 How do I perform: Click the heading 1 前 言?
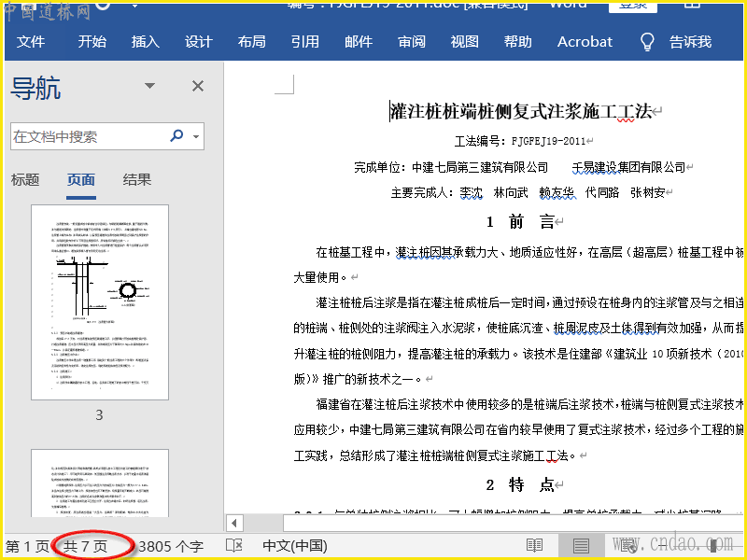520,221
